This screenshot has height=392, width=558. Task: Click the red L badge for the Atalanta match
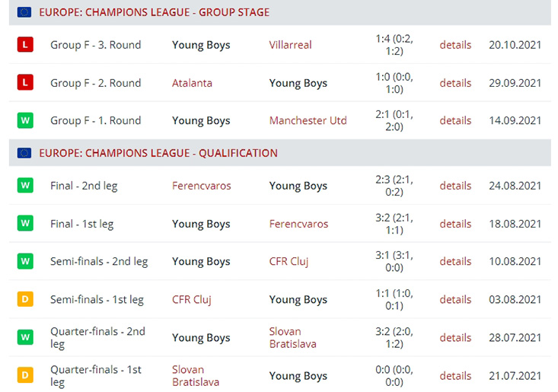(x=25, y=83)
